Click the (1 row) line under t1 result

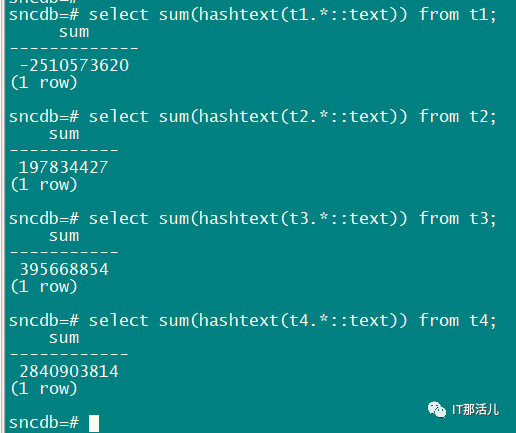point(44,83)
